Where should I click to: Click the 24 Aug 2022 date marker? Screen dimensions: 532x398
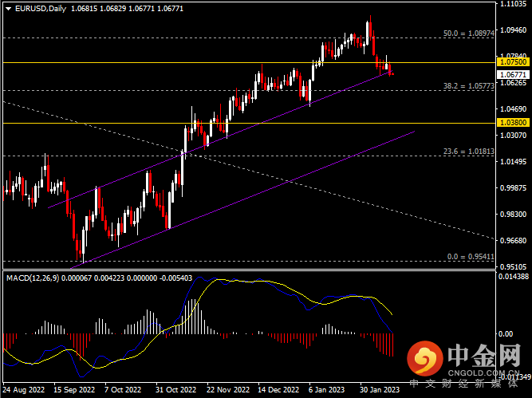point(24,392)
